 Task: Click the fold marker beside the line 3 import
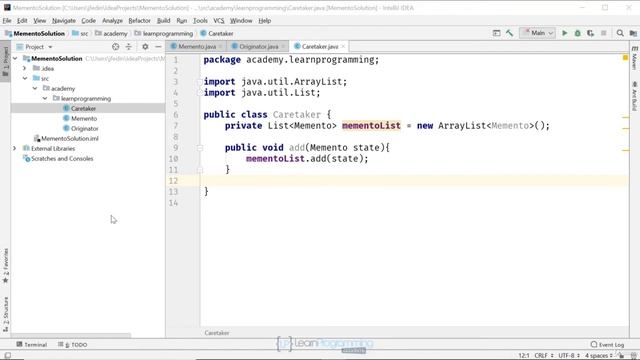point(200,82)
